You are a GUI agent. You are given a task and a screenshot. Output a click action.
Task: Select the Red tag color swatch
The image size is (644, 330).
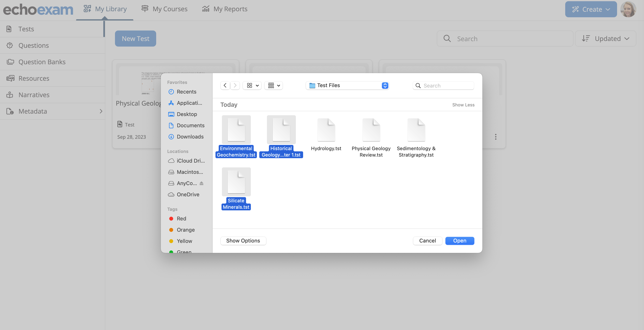(x=171, y=219)
